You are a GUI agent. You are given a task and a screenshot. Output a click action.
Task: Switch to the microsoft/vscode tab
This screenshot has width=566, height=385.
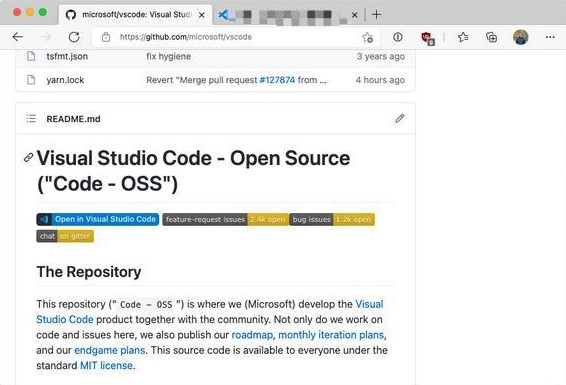pos(135,14)
